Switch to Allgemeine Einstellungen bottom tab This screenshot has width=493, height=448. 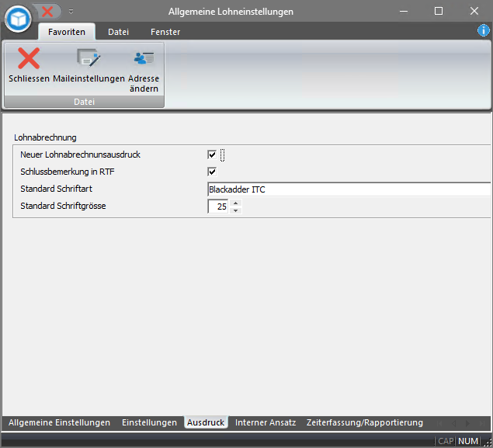coord(60,422)
